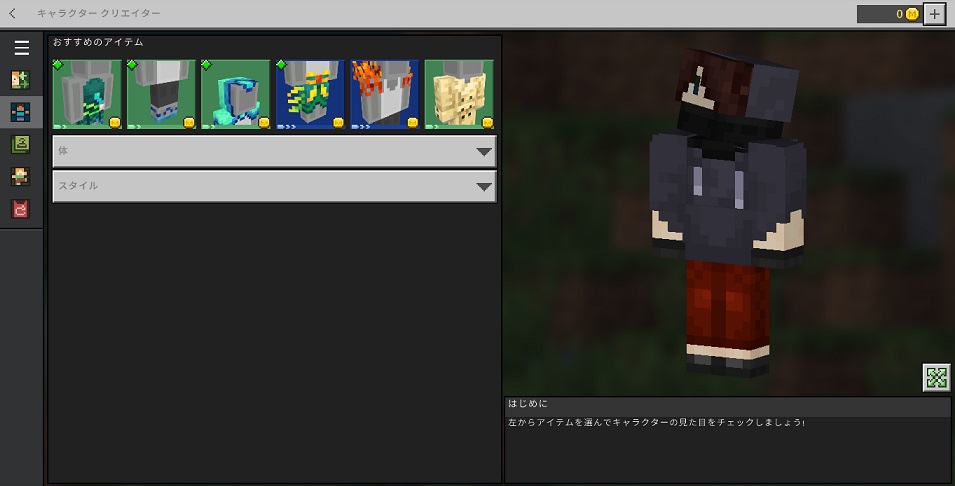Viewport: 955px width, 486px height.
Task: Open the small orange-haired character sidebar tab
Action: (x=20, y=177)
